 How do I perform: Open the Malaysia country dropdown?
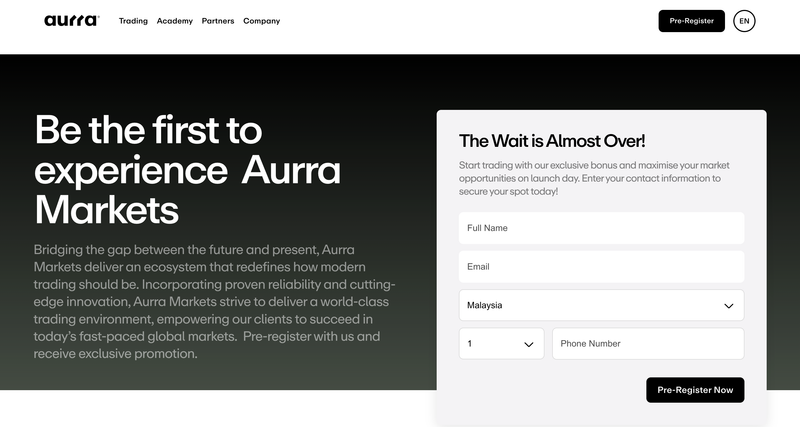[x=601, y=305]
